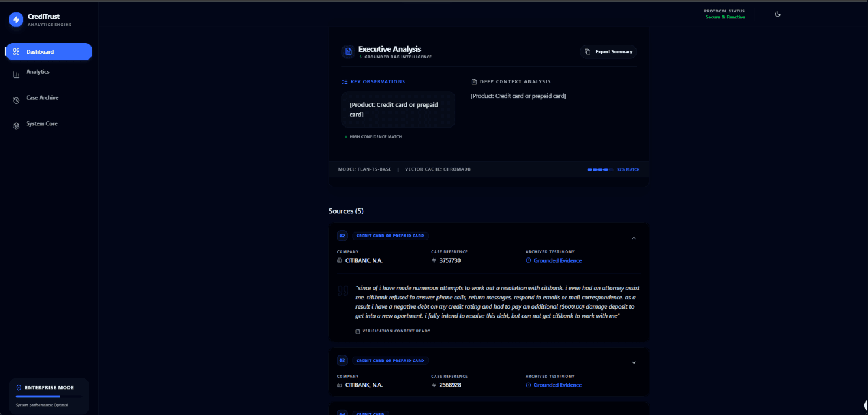Click the building icon in source 02
Viewport: 868px width, 415px height.
pos(340,260)
